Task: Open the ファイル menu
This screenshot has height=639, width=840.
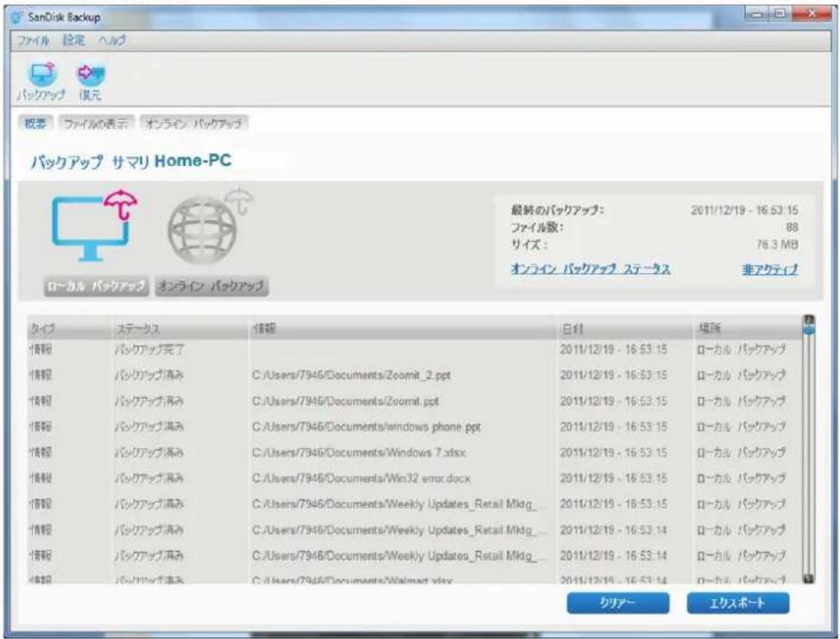Action: pos(33,41)
